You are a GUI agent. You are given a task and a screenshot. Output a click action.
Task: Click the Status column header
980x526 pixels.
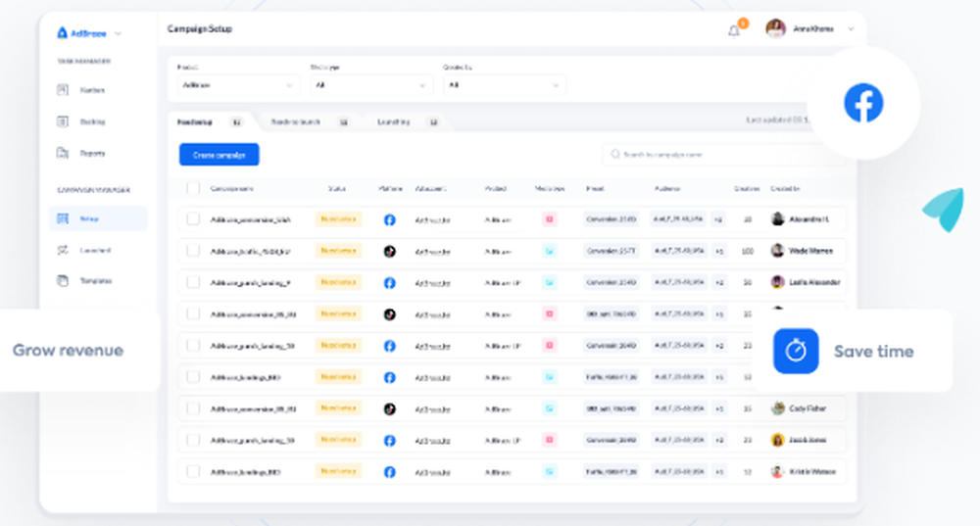tap(337, 189)
